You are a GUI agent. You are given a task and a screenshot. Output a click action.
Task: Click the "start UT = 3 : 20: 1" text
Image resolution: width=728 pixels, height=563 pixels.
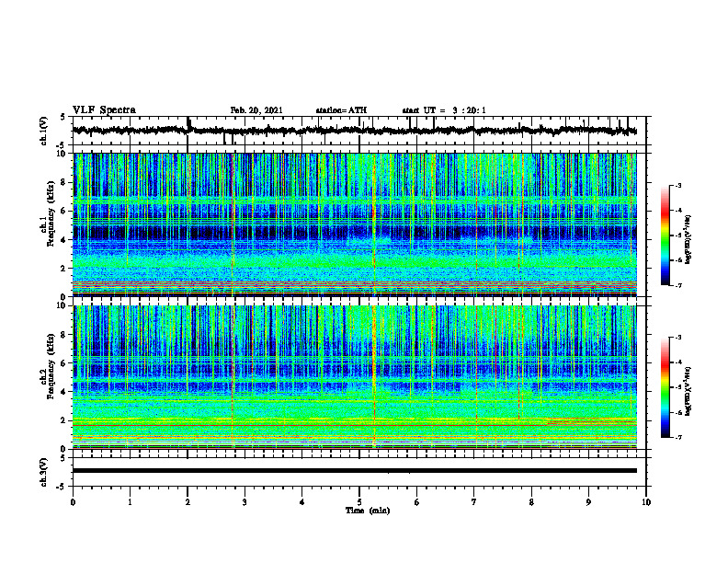pyautogui.click(x=444, y=110)
